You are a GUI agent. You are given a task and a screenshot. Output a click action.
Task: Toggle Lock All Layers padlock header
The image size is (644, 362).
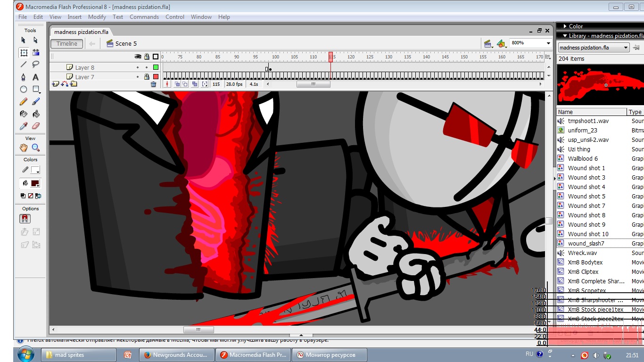[x=147, y=57]
